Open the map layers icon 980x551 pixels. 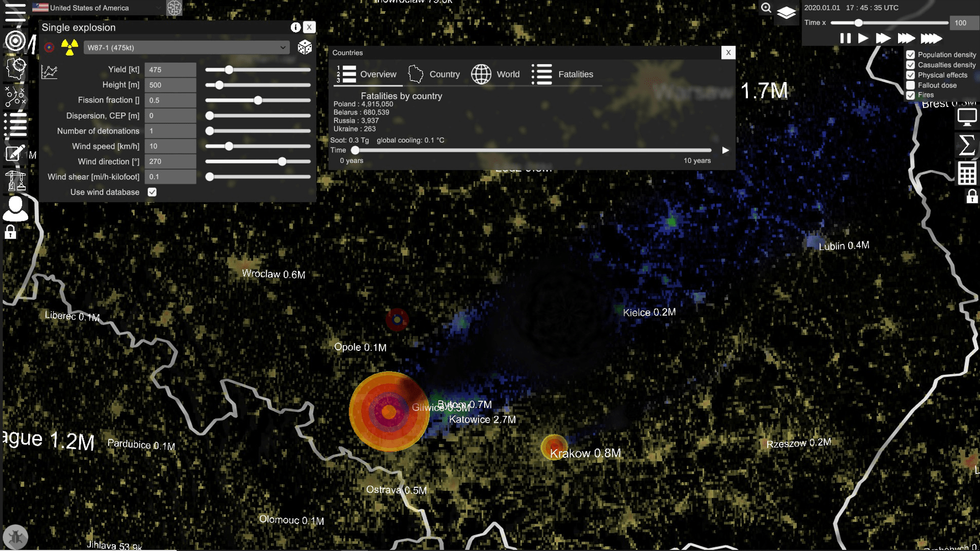(x=786, y=12)
